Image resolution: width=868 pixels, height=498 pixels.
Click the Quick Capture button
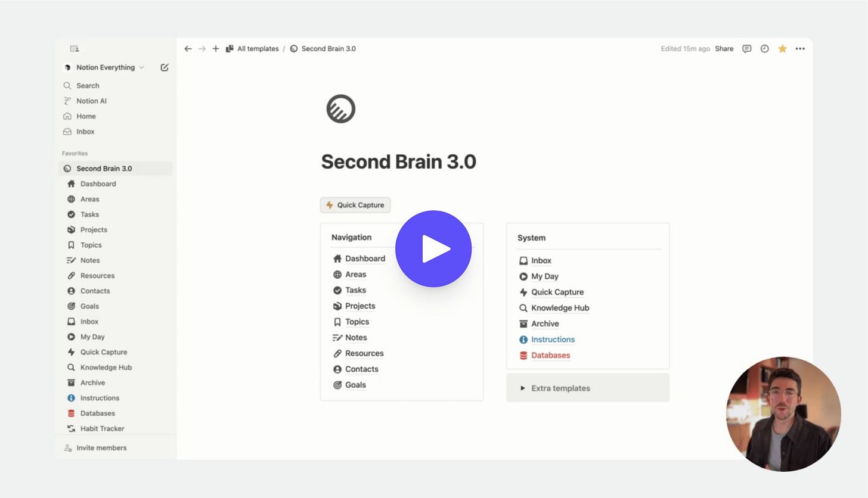click(355, 205)
